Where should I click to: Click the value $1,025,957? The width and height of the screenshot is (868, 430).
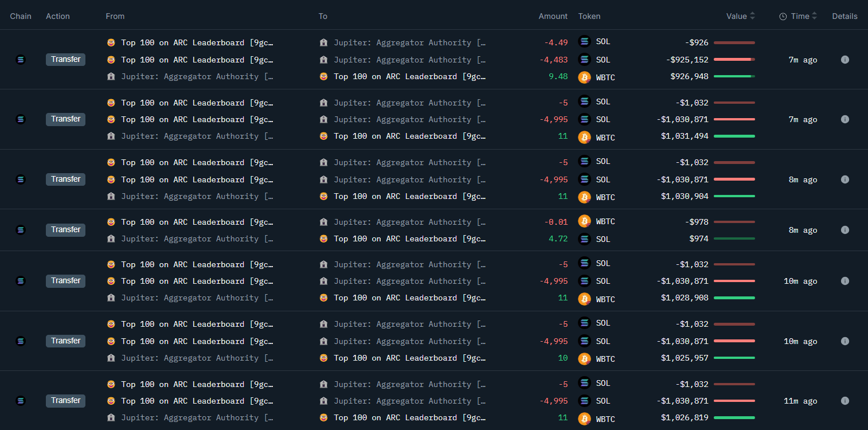click(x=685, y=358)
